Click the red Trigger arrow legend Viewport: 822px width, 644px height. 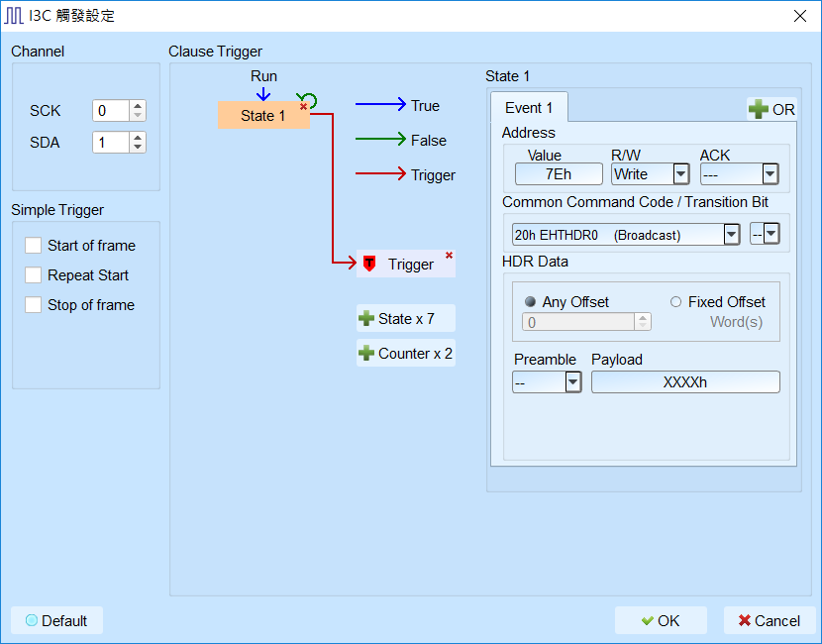(380, 173)
